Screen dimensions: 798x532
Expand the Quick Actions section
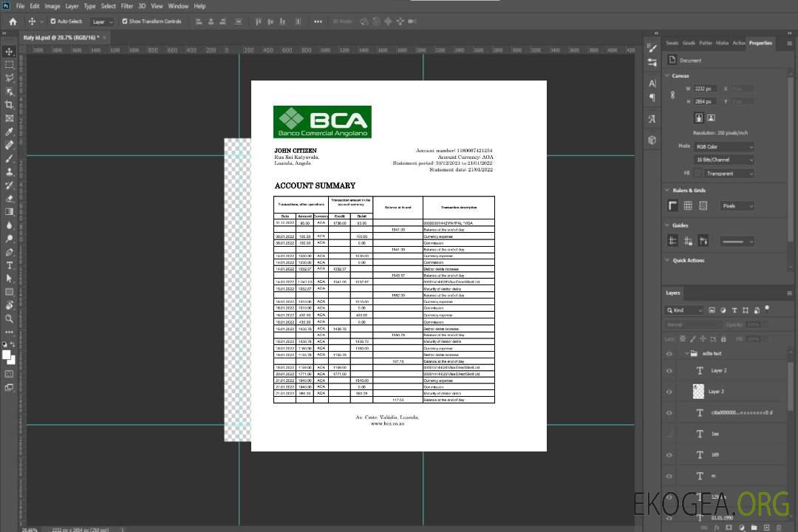667,260
